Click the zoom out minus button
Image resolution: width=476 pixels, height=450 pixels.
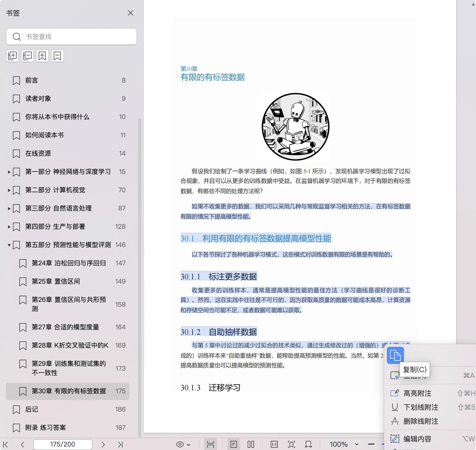(x=371, y=444)
